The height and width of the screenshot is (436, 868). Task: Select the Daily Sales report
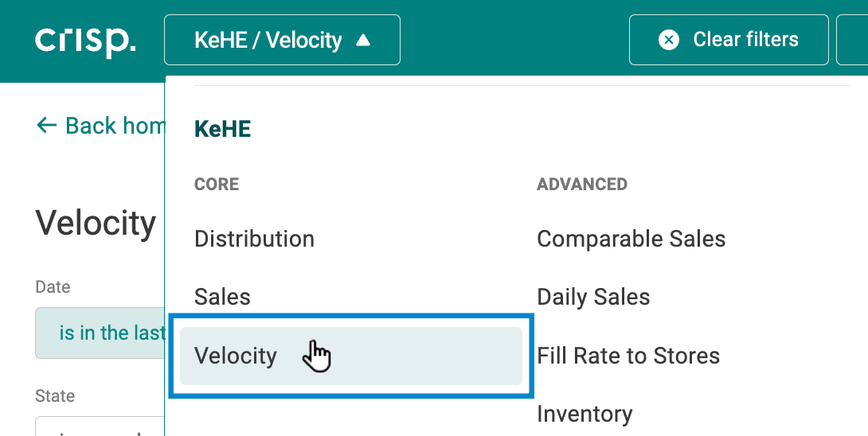point(593,297)
